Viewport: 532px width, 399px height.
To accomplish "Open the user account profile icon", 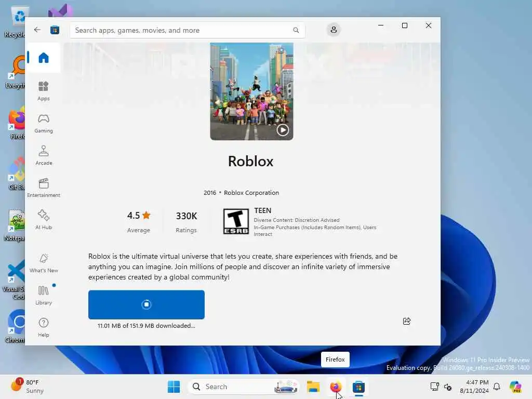I will pos(334,30).
